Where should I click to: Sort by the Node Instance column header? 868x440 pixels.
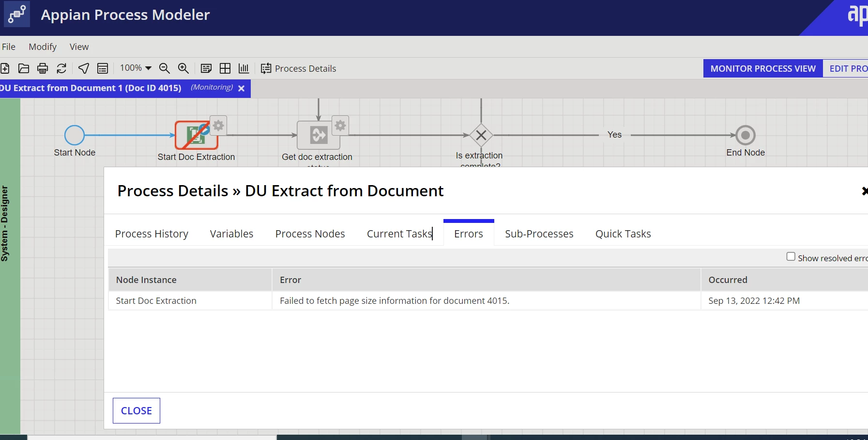(x=190, y=280)
